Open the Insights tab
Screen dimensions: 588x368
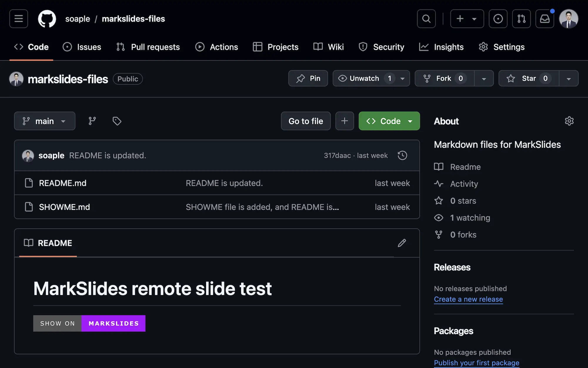441,47
